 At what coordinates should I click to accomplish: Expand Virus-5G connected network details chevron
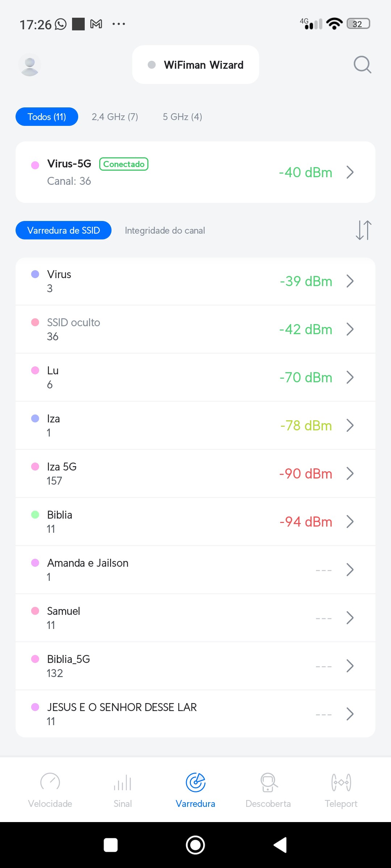(x=350, y=172)
